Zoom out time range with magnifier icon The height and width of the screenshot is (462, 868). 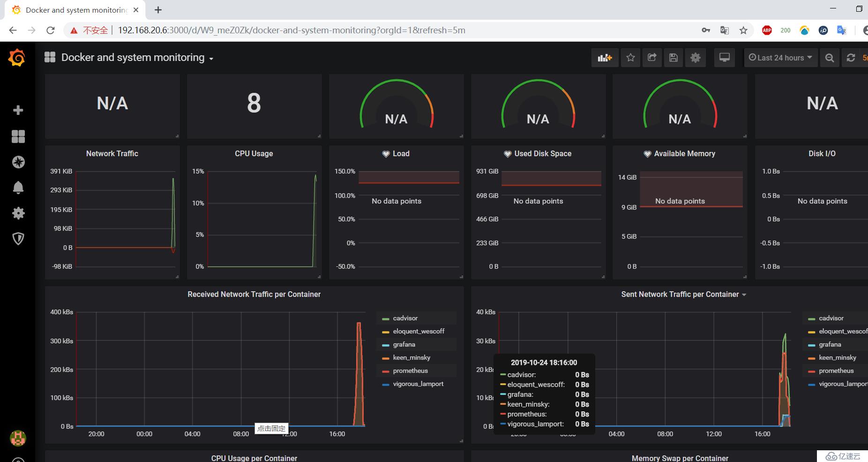click(x=830, y=58)
